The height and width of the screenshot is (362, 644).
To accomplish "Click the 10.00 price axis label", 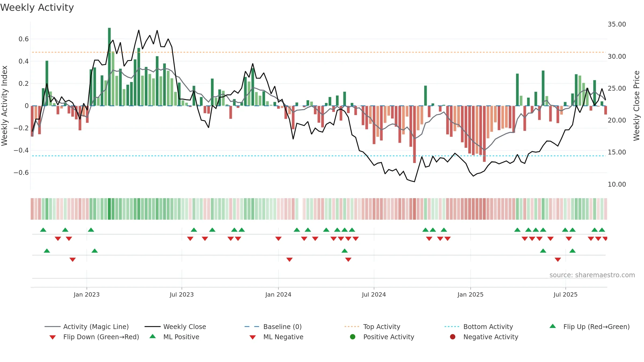I will click(617, 184).
